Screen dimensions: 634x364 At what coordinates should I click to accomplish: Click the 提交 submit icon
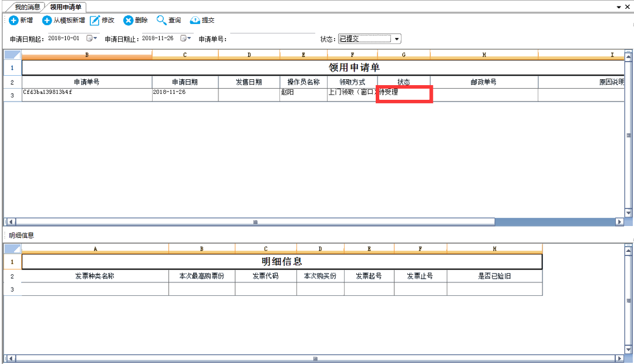point(195,20)
